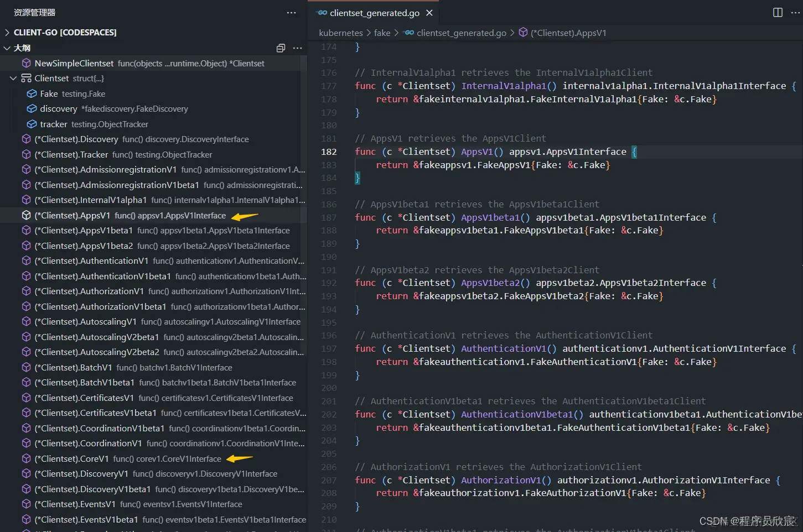Click the method icon beside (*Clientset).CertificatesV1
Screen dimensions: 803x532
click(x=26, y=398)
